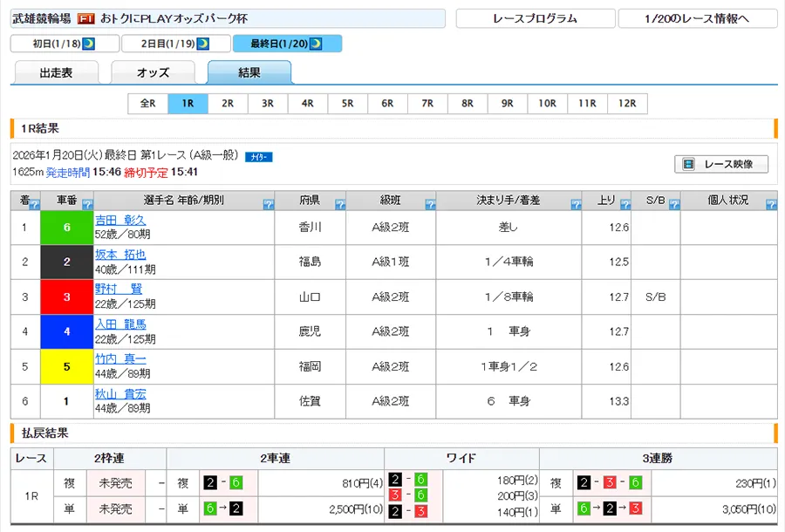Go to 1/20のレース情報へ
Image resolution: width=785 pixels, height=532 pixels.
click(697, 18)
